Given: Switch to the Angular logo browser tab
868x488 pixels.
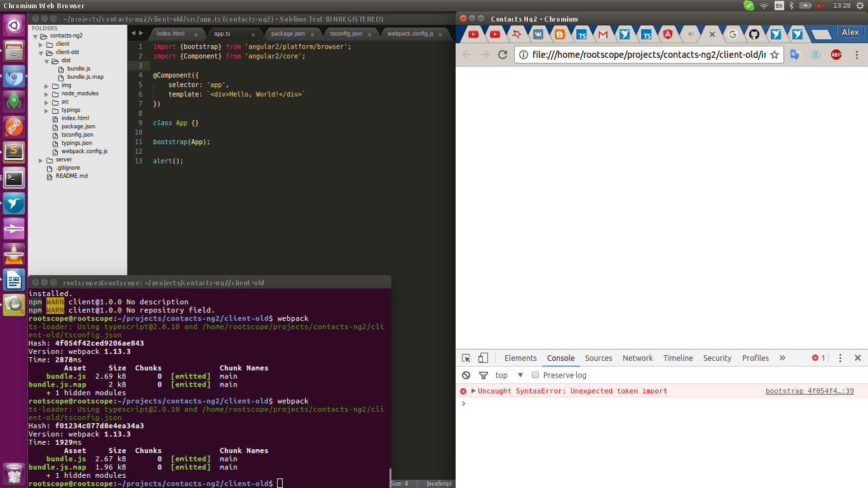Looking at the screenshot, I should tap(668, 34).
